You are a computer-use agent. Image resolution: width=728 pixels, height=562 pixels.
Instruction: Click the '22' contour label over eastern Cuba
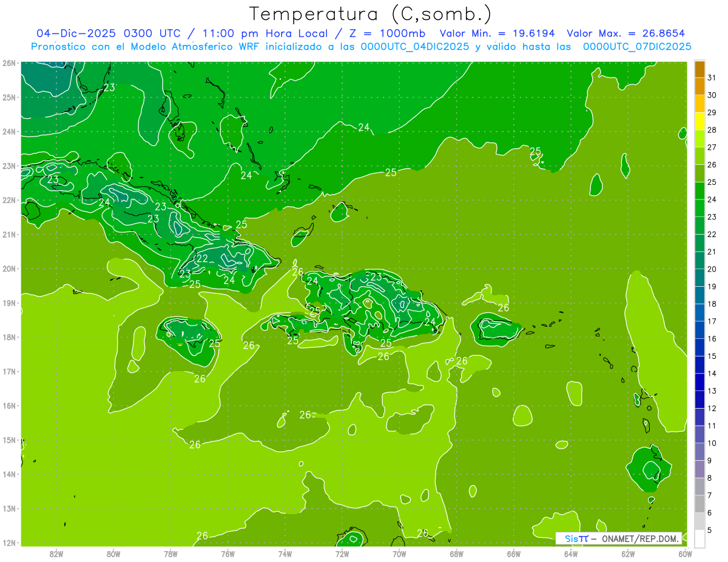coord(202,259)
